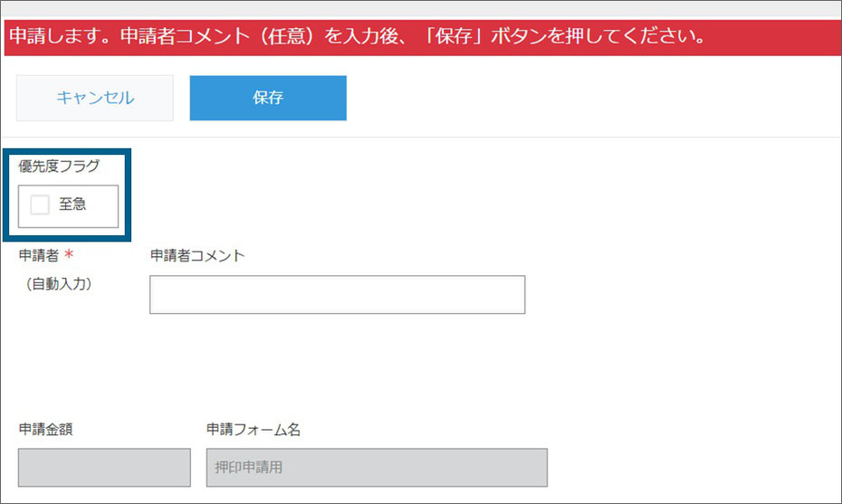Click the divider line below the buttons

coord(421,138)
